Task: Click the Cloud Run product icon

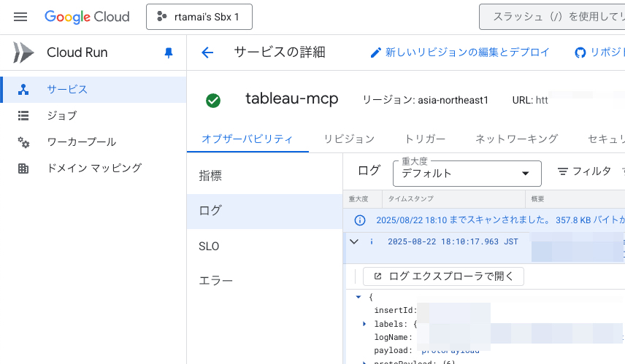Action: (23, 53)
